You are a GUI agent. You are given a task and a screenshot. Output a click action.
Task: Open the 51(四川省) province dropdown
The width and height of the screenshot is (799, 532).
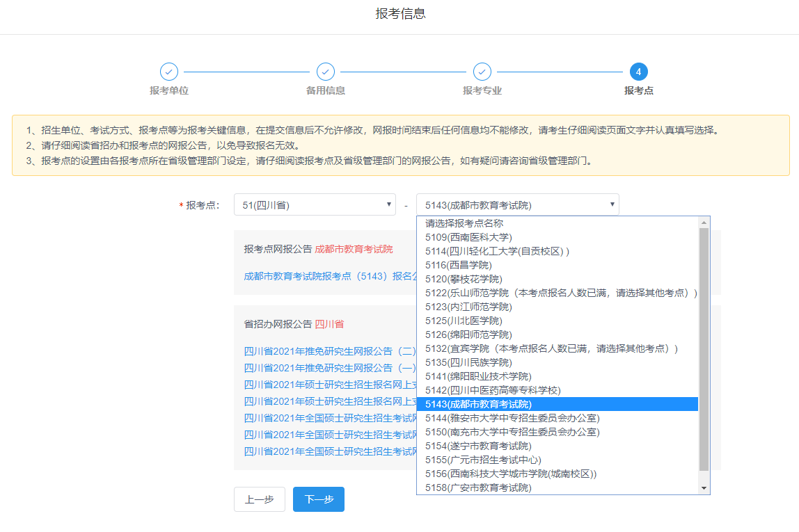click(315, 204)
